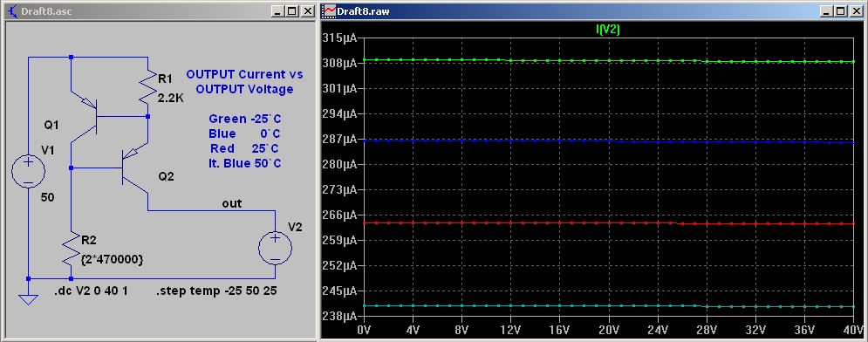The image size is (868, 342).
Task: Click the I(V2) trace label
Action: [608, 30]
